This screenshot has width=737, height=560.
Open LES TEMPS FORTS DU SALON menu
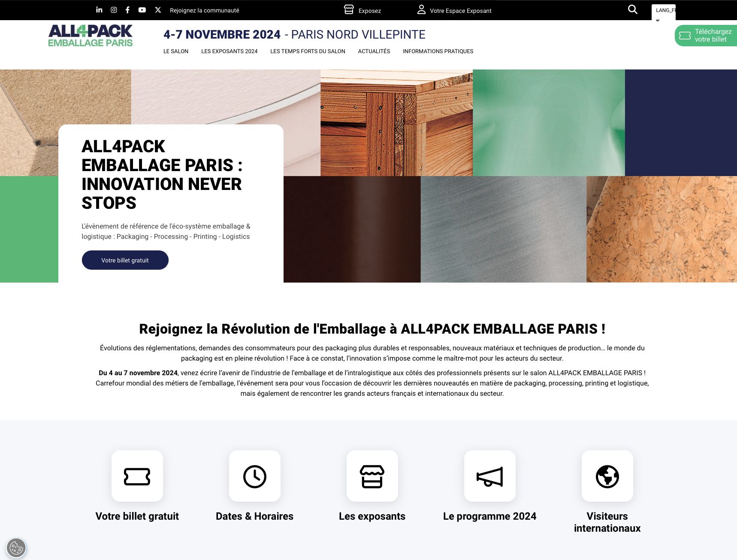[x=308, y=51]
